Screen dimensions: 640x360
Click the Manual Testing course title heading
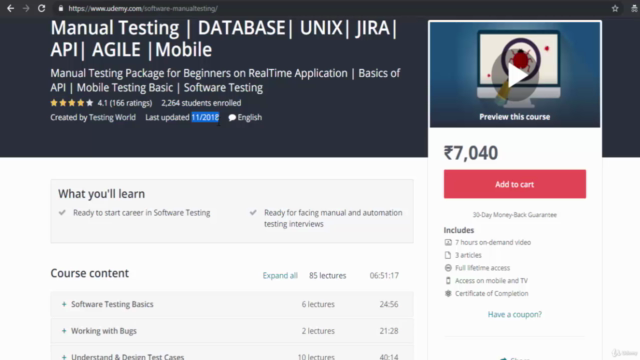coord(223,39)
